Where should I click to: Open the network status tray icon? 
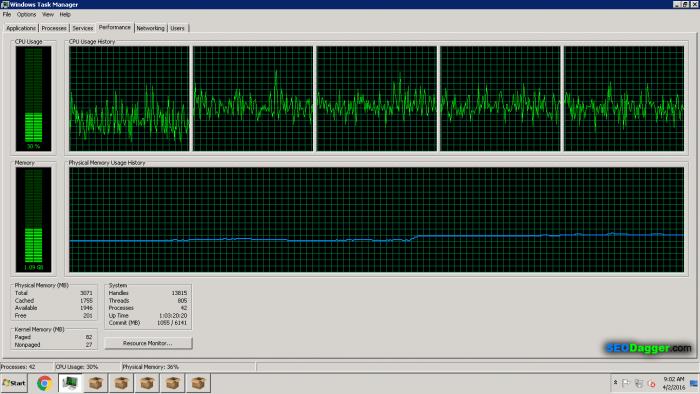[639, 383]
